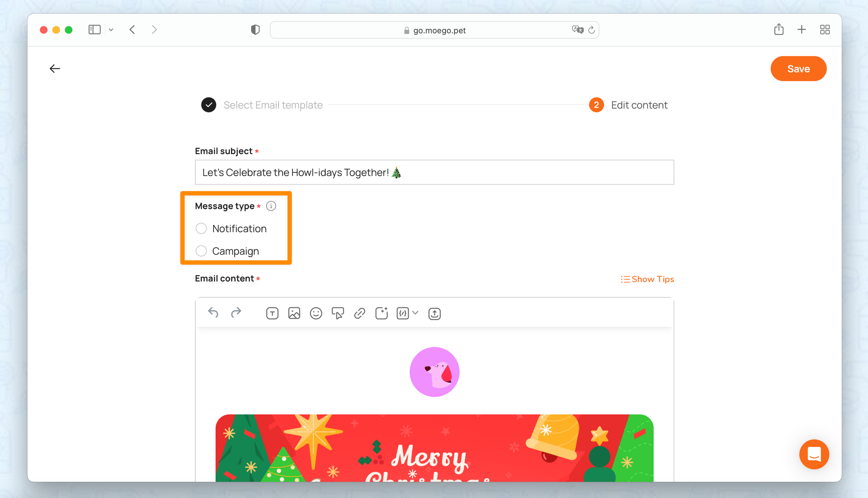The width and height of the screenshot is (868, 498).
Task: Open the variables placeholder dropdown
Action: point(407,313)
